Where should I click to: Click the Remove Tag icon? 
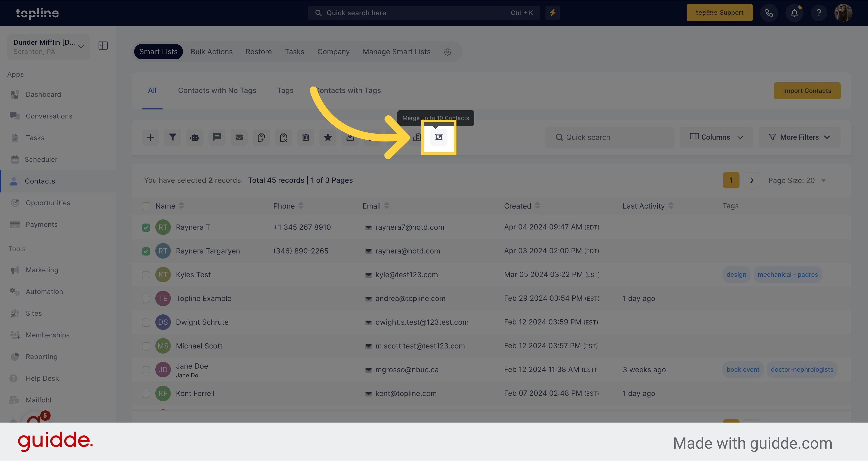[x=284, y=137]
